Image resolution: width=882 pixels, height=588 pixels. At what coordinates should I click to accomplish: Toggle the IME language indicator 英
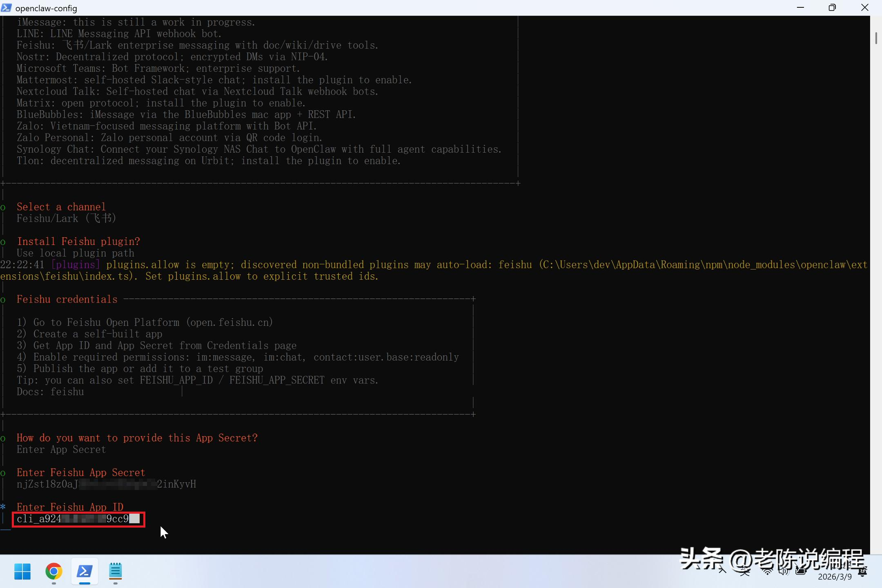(x=745, y=572)
